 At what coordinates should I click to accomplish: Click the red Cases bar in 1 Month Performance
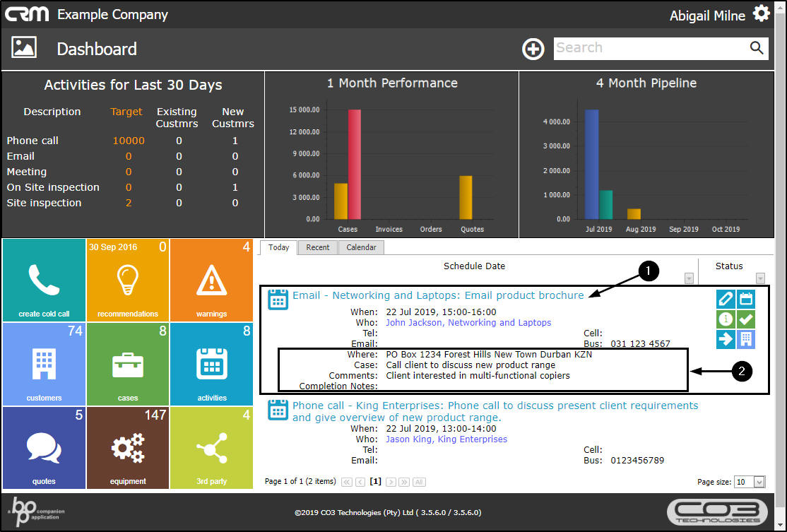pos(355,164)
